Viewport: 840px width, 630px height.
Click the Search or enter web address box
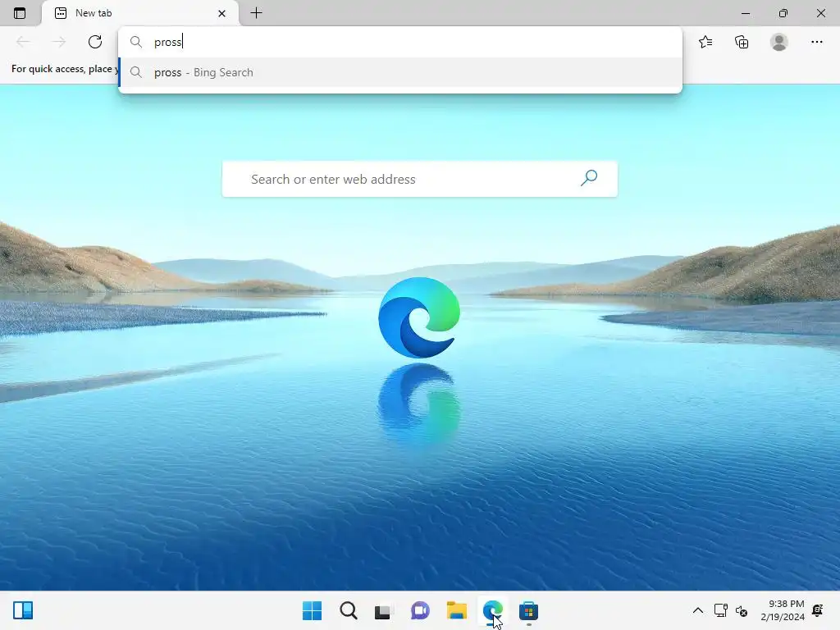coord(419,179)
